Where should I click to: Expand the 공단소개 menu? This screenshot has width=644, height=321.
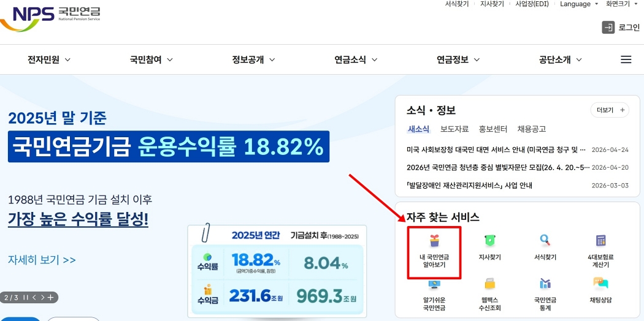coord(561,60)
